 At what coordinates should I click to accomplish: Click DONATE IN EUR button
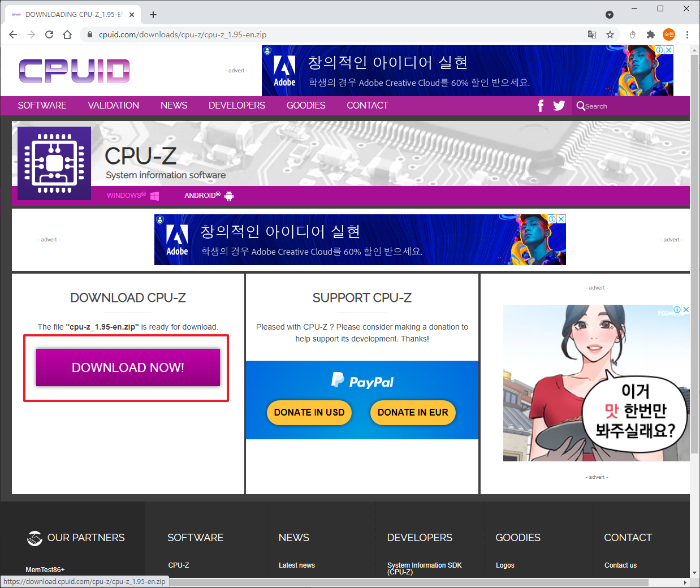[x=413, y=413]
